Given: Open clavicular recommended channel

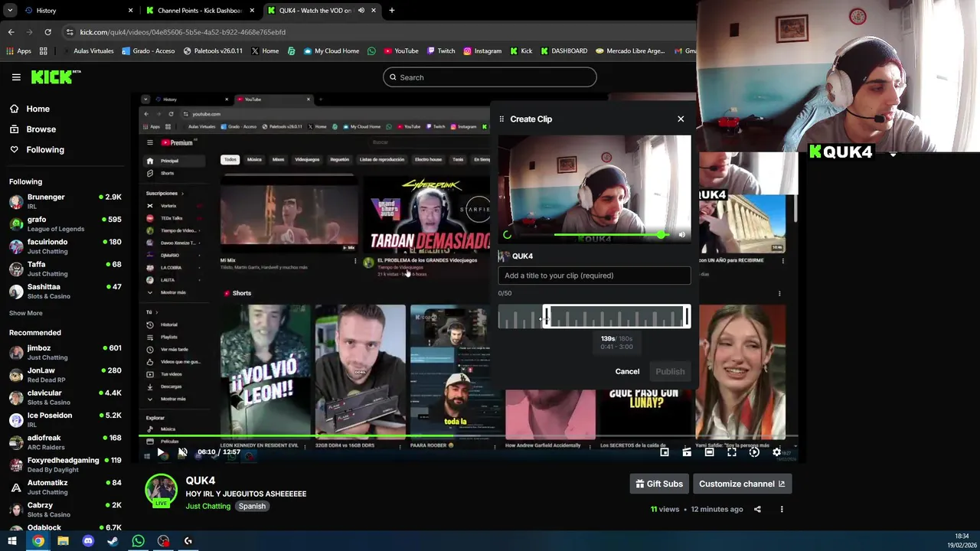Looking at the screenshot, I should pos(65,397).
